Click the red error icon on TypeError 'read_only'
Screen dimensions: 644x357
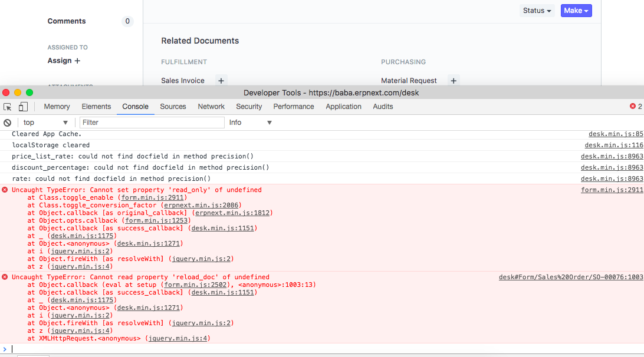[6, 189]
